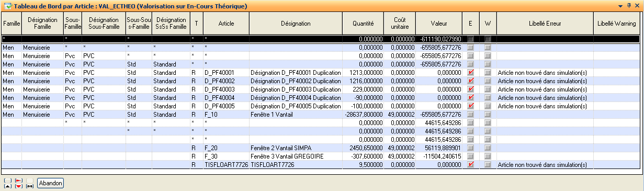
Task: Untick the E checkbox for D_PF40001
Action: pyautogui.click(x=471, y=73)
